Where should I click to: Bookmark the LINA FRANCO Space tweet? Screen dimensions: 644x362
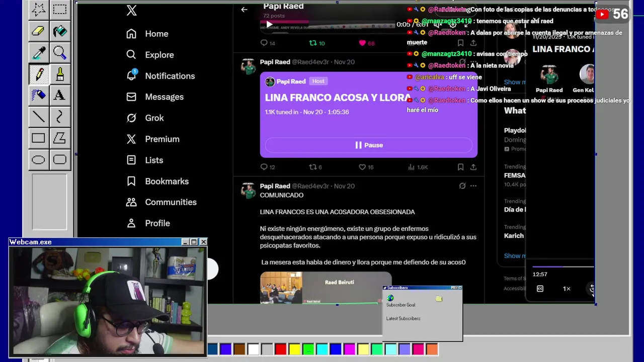point(460,167)
